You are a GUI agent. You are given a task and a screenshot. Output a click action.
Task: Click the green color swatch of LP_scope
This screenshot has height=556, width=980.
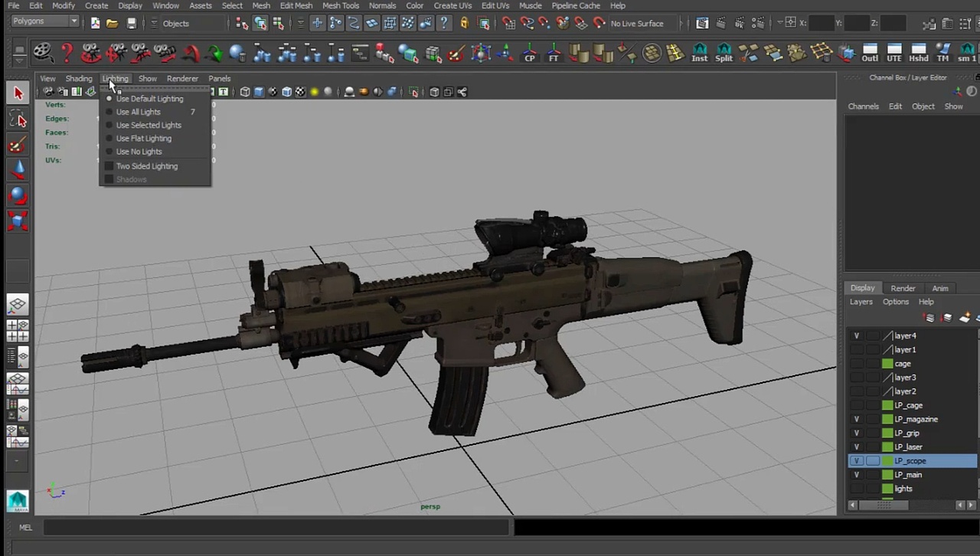(x=887, y=460)
